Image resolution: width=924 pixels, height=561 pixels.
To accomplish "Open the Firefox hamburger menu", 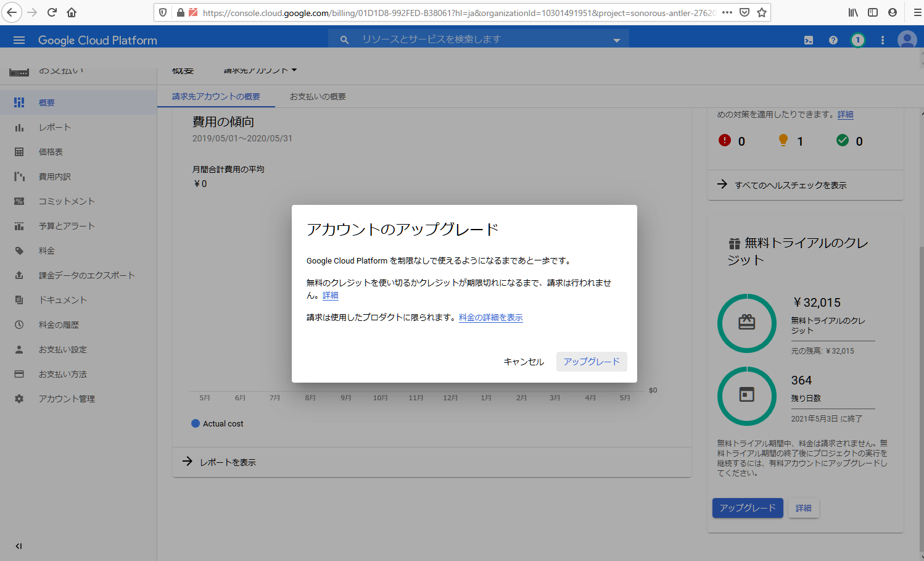I will pos(917,12).
